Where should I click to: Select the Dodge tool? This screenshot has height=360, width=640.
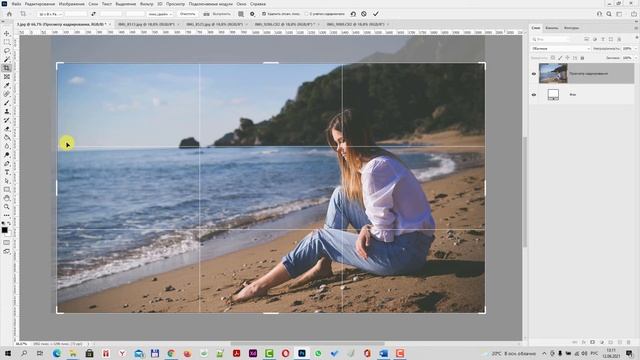click(7, 155)
